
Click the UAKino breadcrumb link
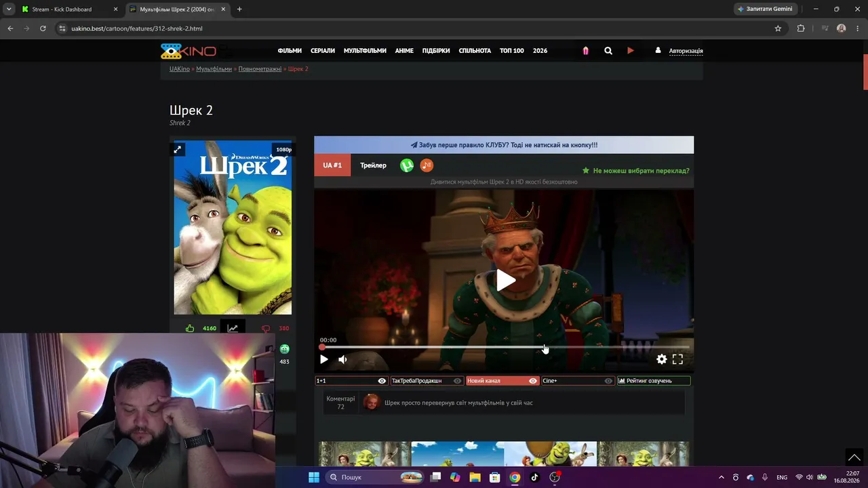180,69
